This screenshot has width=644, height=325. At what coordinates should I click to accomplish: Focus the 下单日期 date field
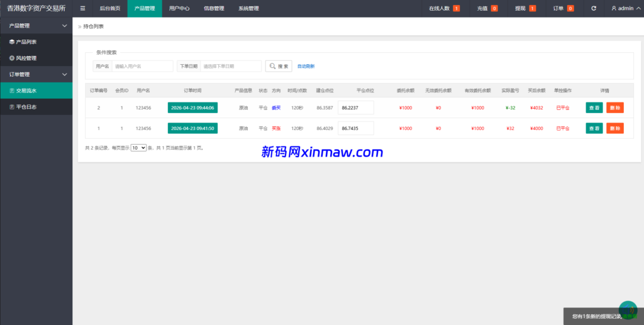point(231,66)
